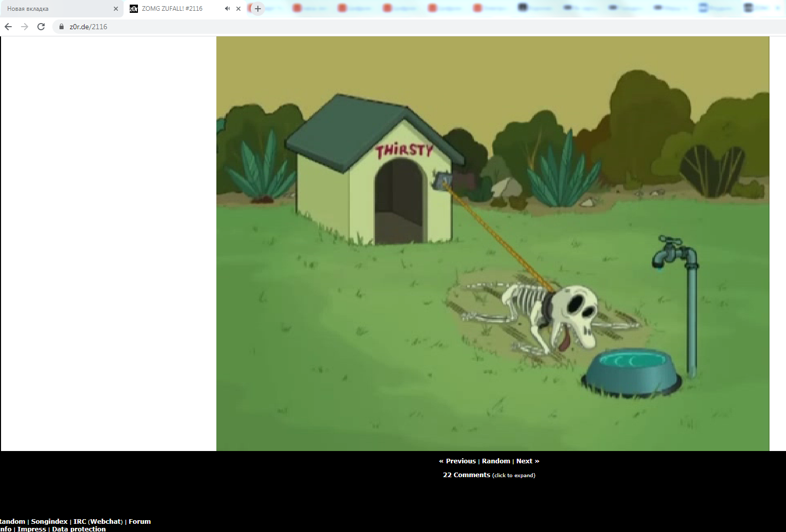The image size is (786, 532).
Task: Mute the ZOMG ZUFALL tab audio icon
Action: [227, 9]
